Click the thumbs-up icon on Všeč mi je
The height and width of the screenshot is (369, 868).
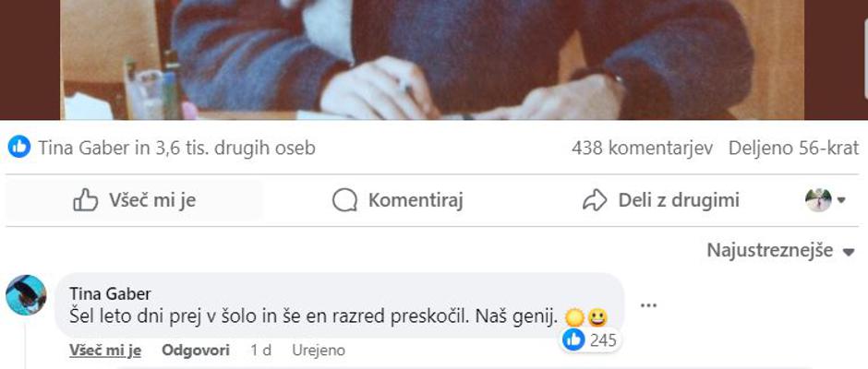pos(85,200)
